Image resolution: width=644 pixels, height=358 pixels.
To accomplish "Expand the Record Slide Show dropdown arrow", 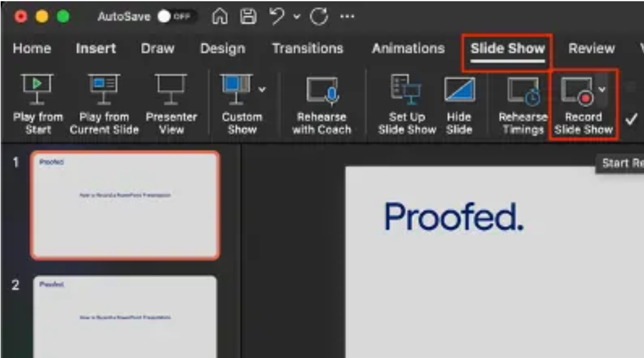I will tap(602, 89).
